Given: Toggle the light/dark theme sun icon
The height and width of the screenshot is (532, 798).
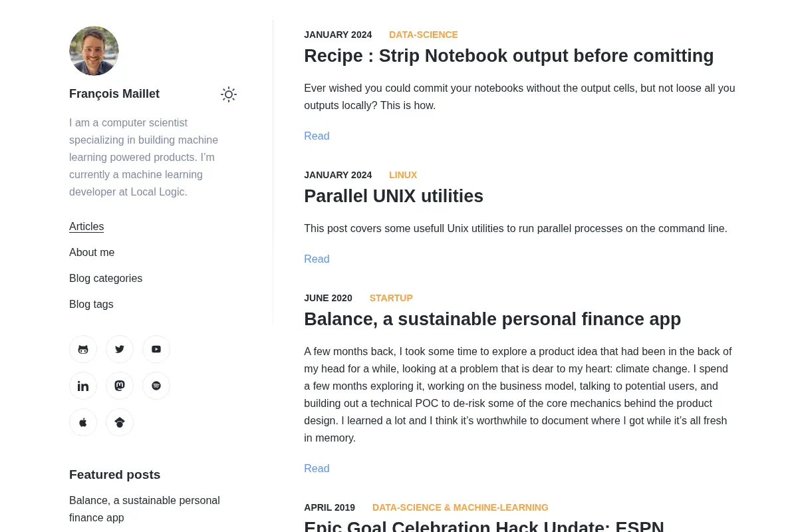Looking at the screenshot, I should coord(229,94).
